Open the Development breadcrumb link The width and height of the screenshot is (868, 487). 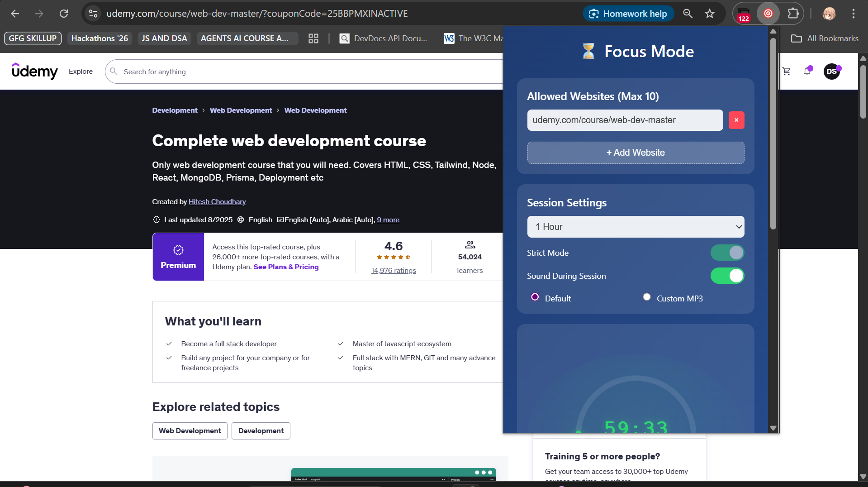tap(175, 110)
